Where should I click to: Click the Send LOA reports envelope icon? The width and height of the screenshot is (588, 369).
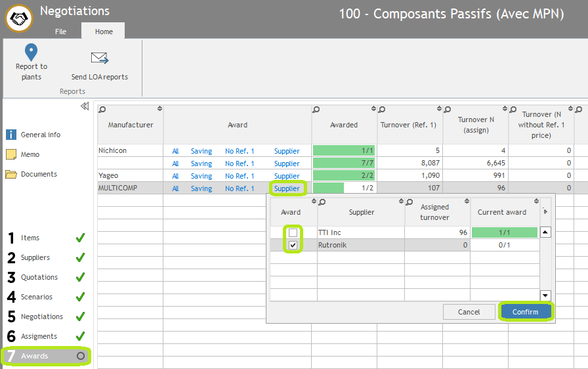[x=100, y=58]
